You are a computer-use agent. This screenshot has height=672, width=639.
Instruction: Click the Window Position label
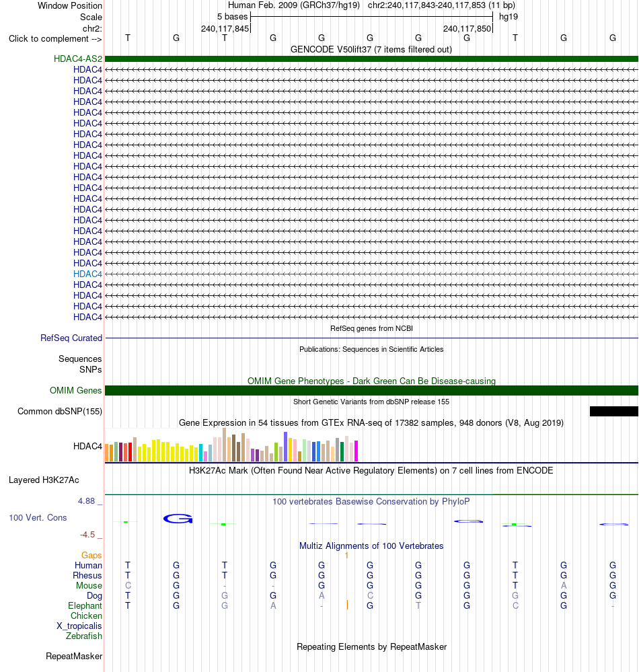coord(70,5)
